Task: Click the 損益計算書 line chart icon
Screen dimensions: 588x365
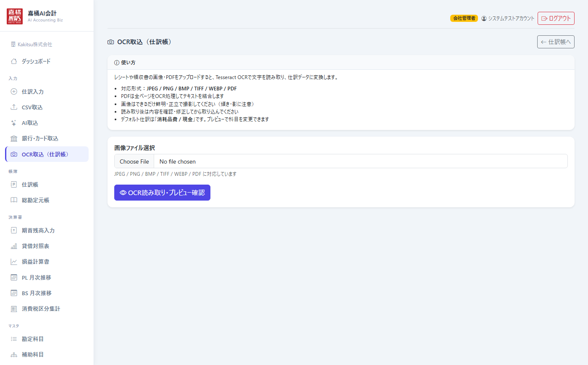Action: tap(14, 262)
